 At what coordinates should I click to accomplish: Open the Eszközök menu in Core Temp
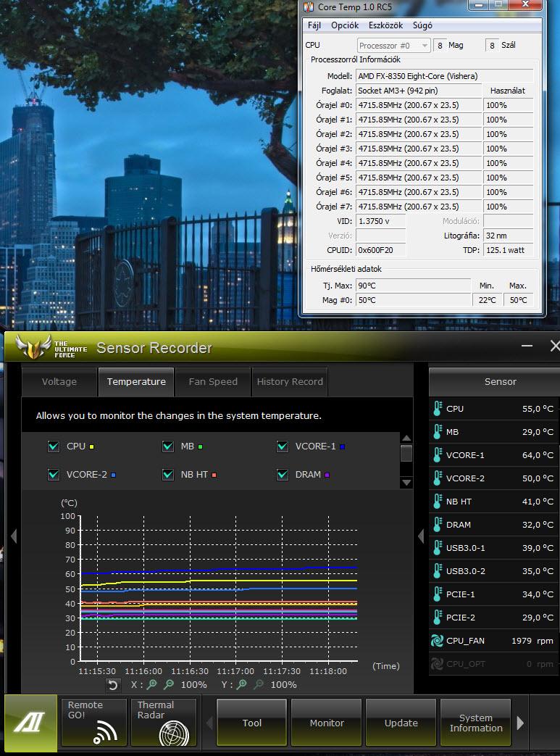click(385, 25)
